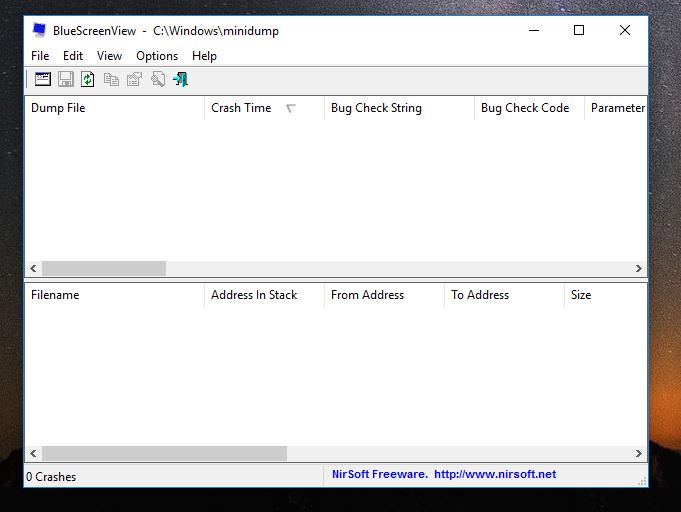681x512 pixels.
Task: Click lower pane scrollbar right arrow
Action: [x=638, y=453]
